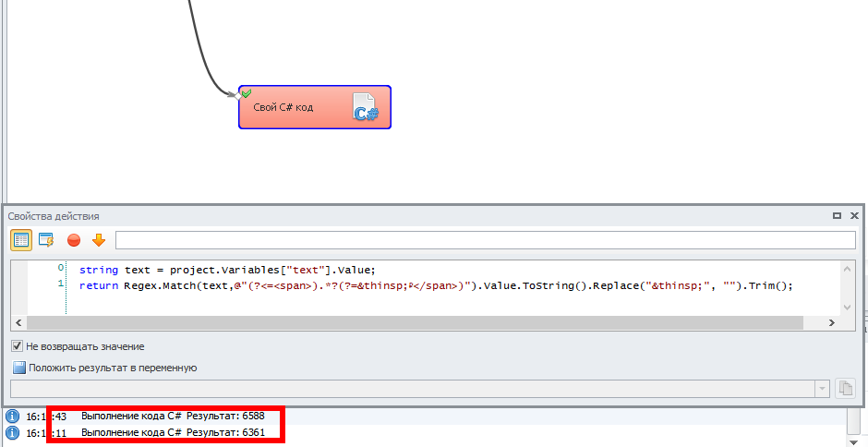Click 'Свойства действия' panel title

coord(54,216)
